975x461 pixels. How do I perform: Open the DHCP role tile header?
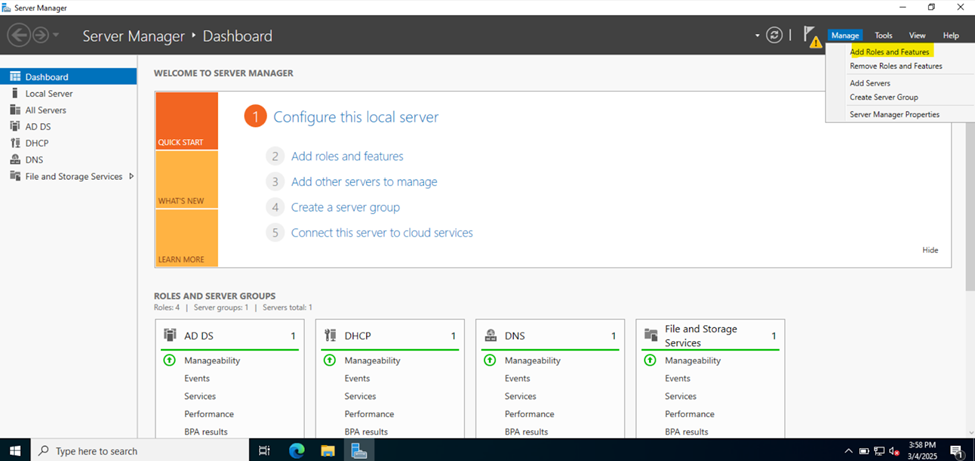coord(390,336)
